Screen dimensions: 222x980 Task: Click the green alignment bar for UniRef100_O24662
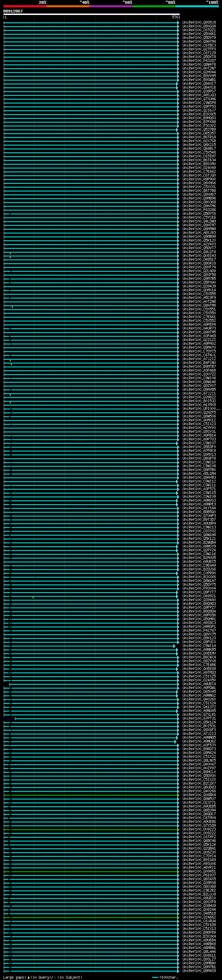coord(91,917)
